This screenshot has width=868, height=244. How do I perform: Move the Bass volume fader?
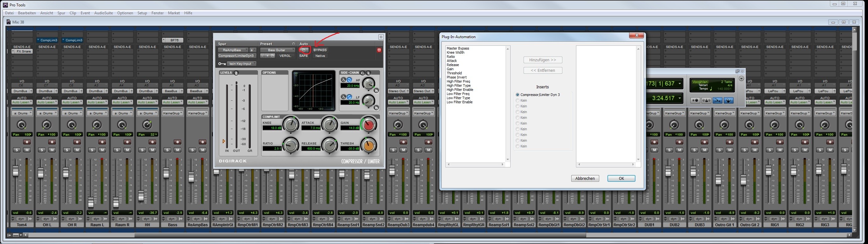pos(166,173)
